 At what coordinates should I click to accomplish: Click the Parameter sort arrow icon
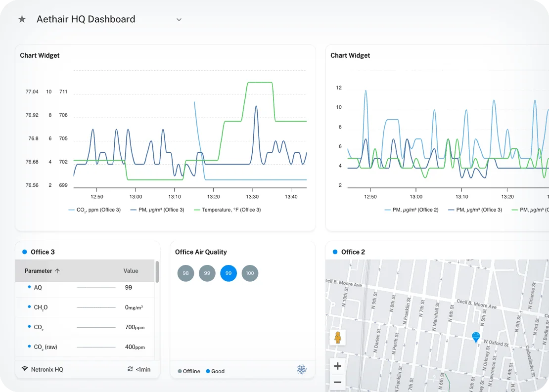(x=57, y=271)
